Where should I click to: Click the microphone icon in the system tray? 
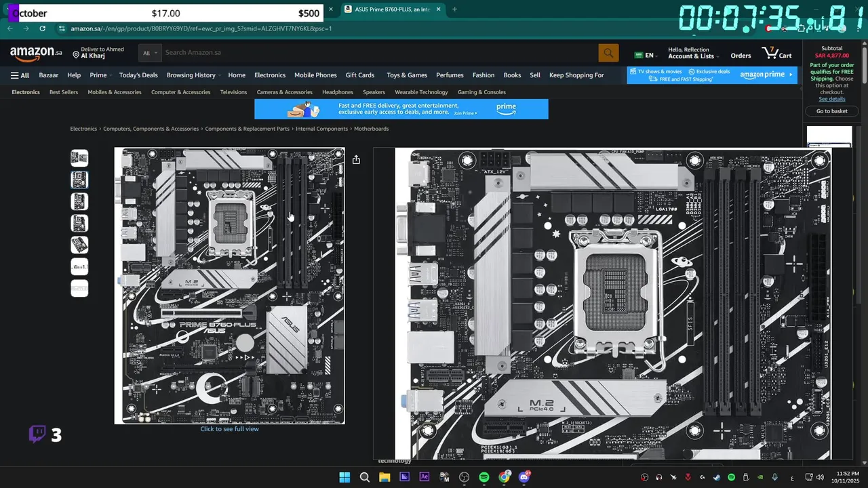tap(774, 477)
